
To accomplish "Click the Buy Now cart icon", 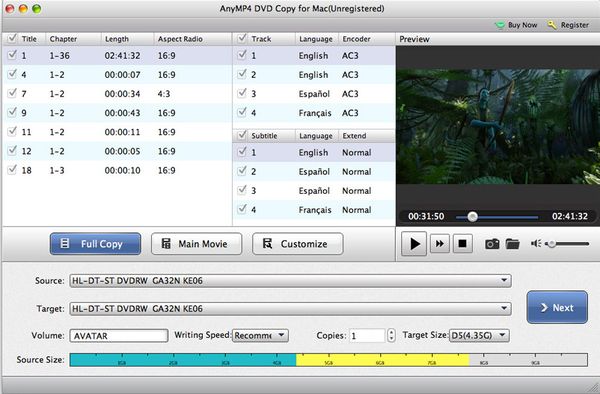I will [500, 25].
